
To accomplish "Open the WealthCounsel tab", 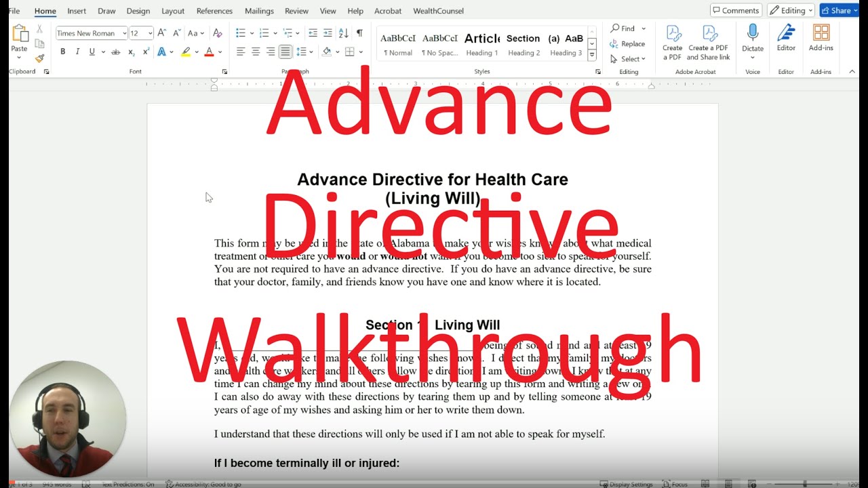I will [438, 11].
